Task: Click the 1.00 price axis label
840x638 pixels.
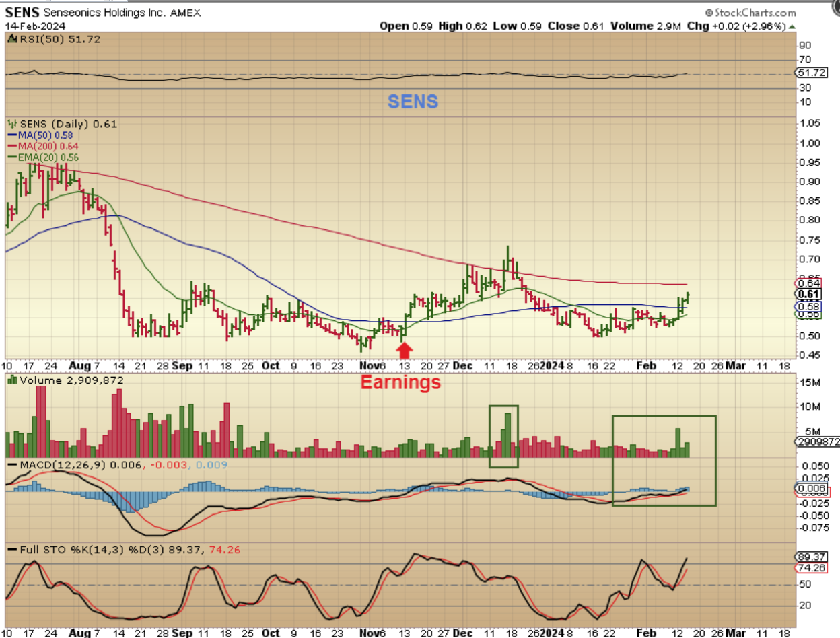Action: click(809, 143)
